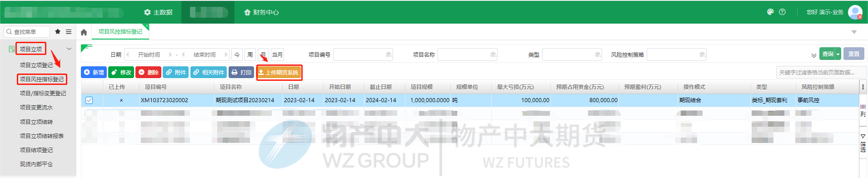The height and width of the screenshot is (178, 868).
Task: Open the table column options dots
Action: (x=863, y=87)
